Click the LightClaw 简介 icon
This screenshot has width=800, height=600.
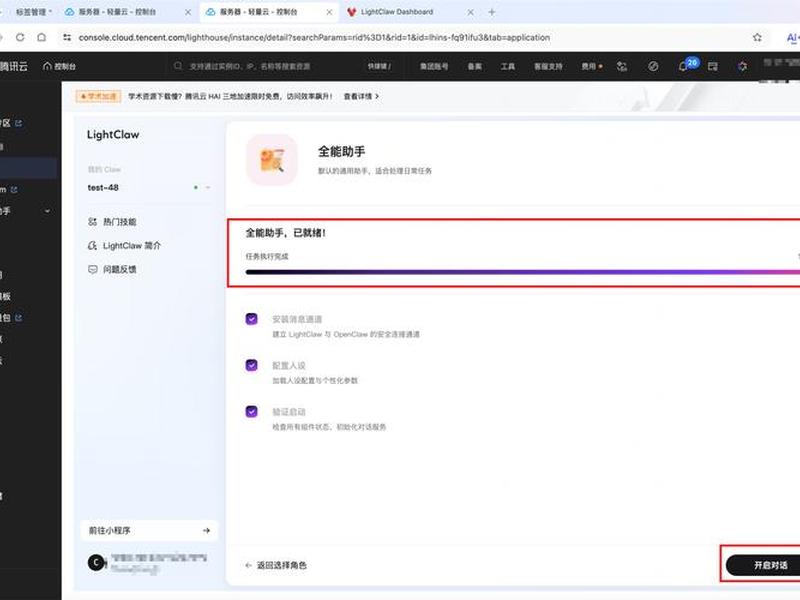tap(92, 245)
